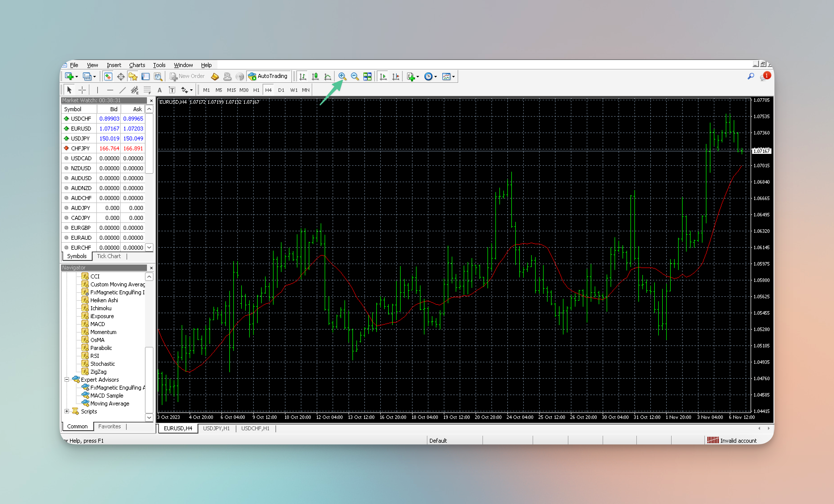The image size is (834, 504).
Task: Click the Tile Windows icon
Action: point(367,76)
